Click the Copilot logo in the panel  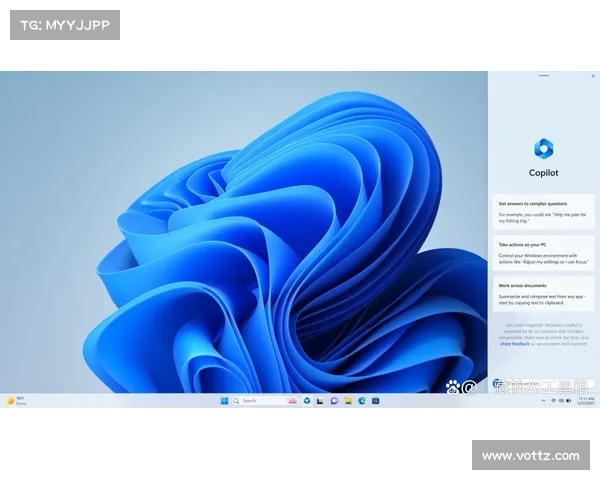(544, 148)
